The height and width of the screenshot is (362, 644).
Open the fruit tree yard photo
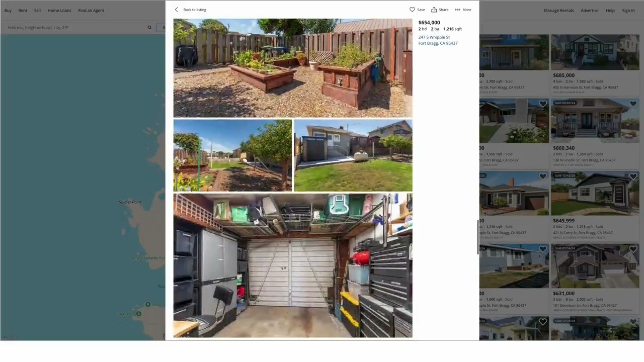click(x=232, y=155)
